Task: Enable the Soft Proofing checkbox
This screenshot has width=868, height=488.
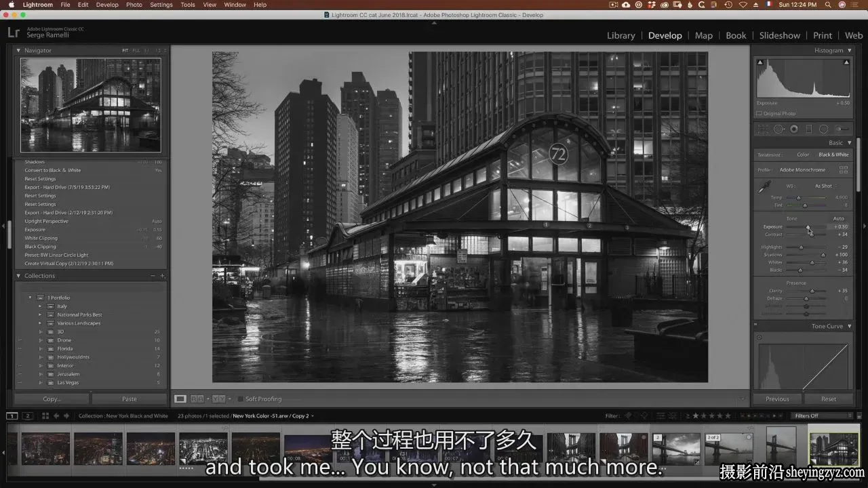Action: [x=240, y=399]
